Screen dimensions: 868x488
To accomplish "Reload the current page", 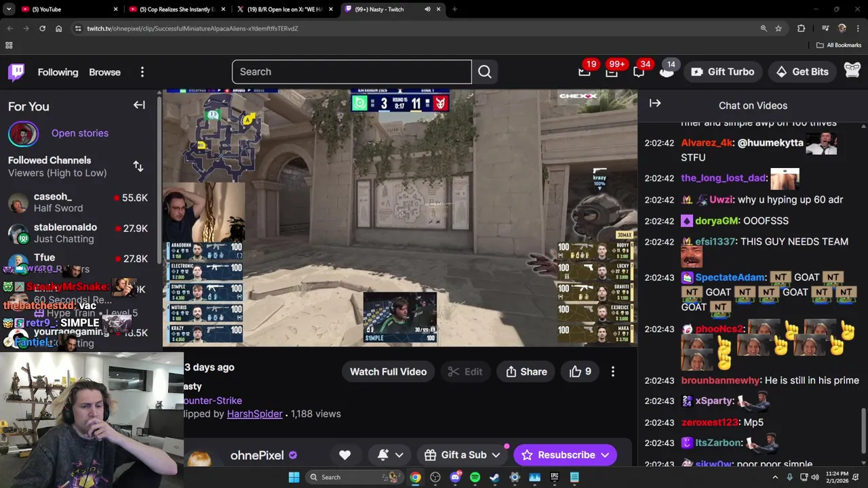I will tap(42, 28).
